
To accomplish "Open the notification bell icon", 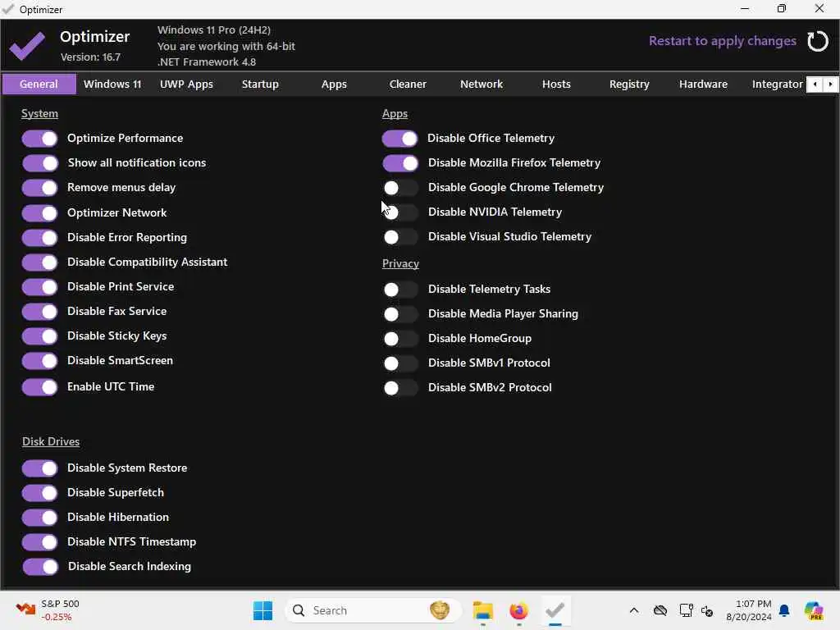I will coord(784,610).
